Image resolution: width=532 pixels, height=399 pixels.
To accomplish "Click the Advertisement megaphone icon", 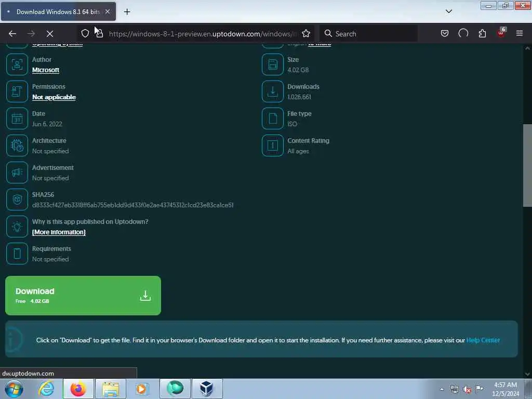I will 17,172.
